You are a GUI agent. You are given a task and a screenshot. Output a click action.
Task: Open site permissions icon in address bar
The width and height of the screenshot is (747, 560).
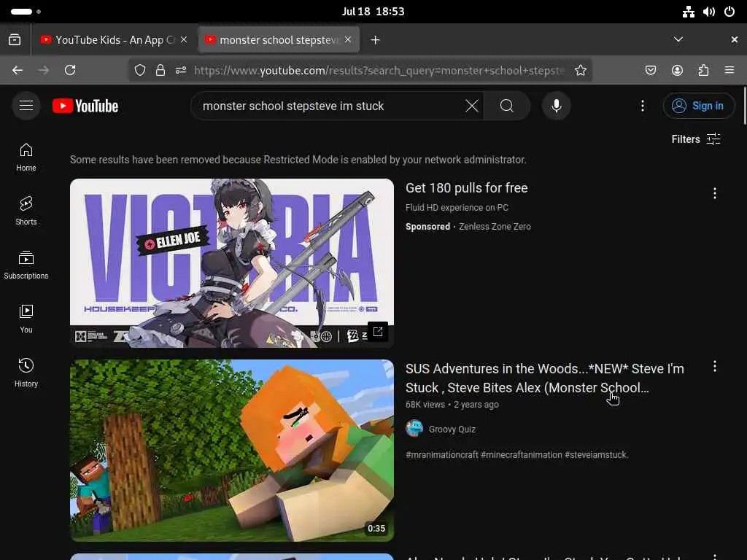coord(181,71)
